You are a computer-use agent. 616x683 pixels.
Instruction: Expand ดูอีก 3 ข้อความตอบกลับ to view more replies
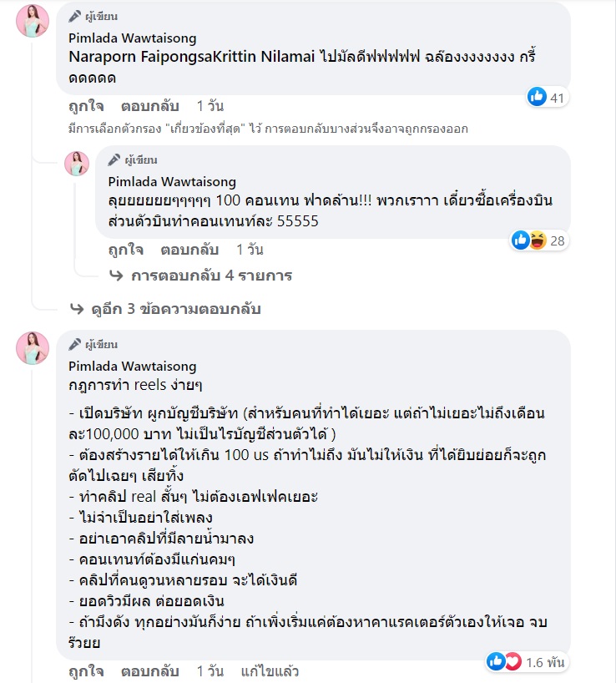tap(175, 309)
